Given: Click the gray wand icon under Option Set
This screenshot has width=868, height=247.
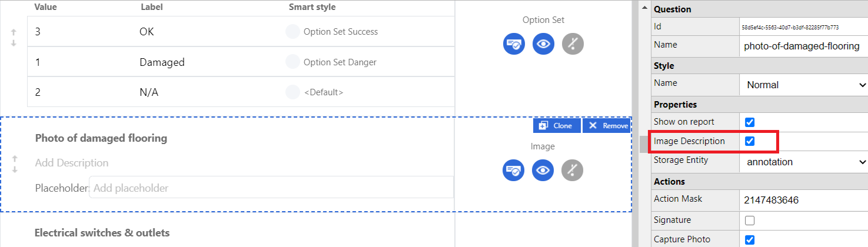Looking at the screenshot, I should pyautogui.click(x=573, y=44).
